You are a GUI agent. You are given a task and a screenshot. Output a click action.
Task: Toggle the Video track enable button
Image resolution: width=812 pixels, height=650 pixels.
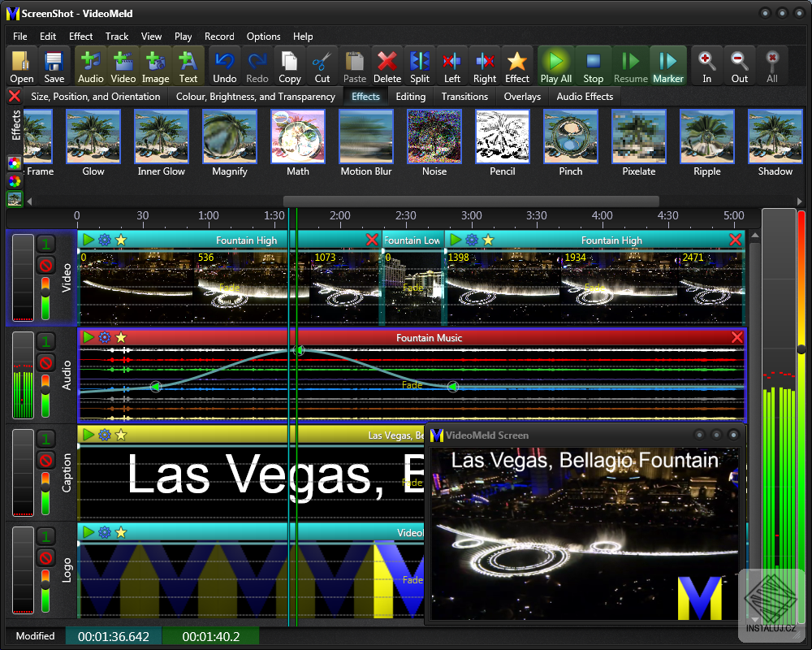click(45, 244)
